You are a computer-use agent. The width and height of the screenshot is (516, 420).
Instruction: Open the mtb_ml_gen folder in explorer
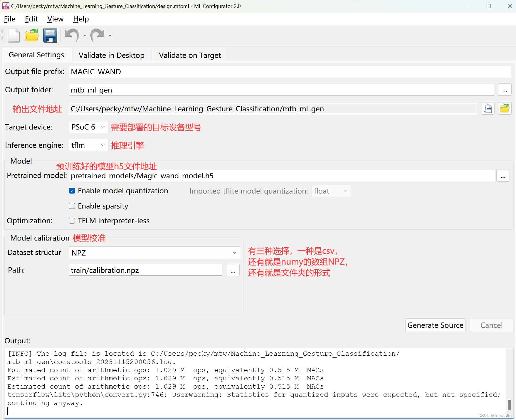(505, 108)
